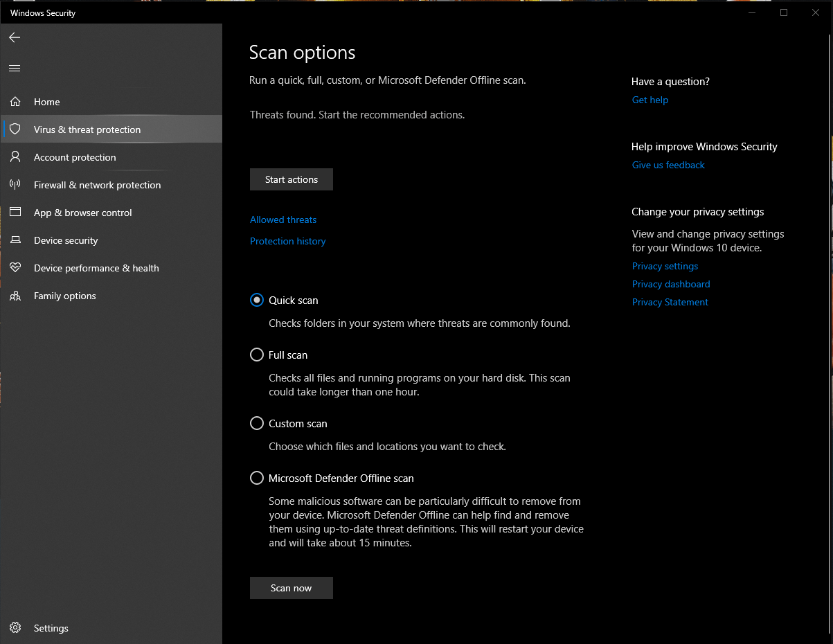
Task: Open the Protection history link
Action: point(287,241)
